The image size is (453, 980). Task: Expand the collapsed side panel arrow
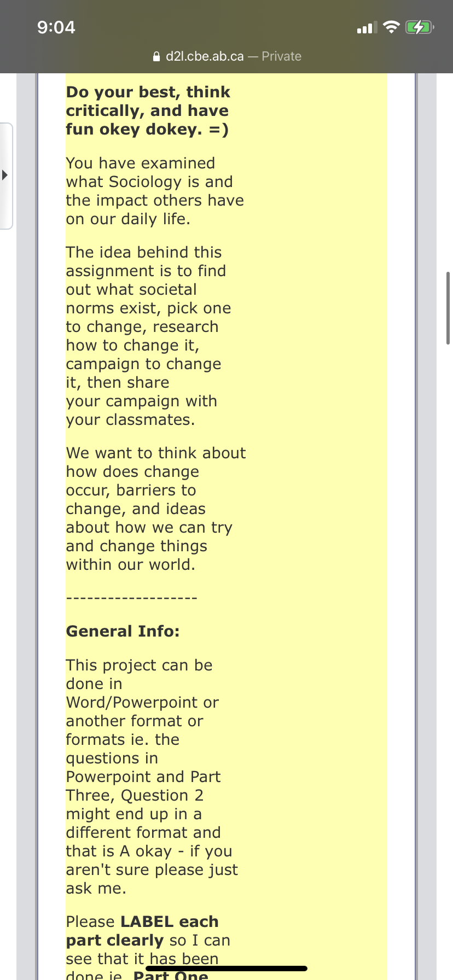coord(5,176)
